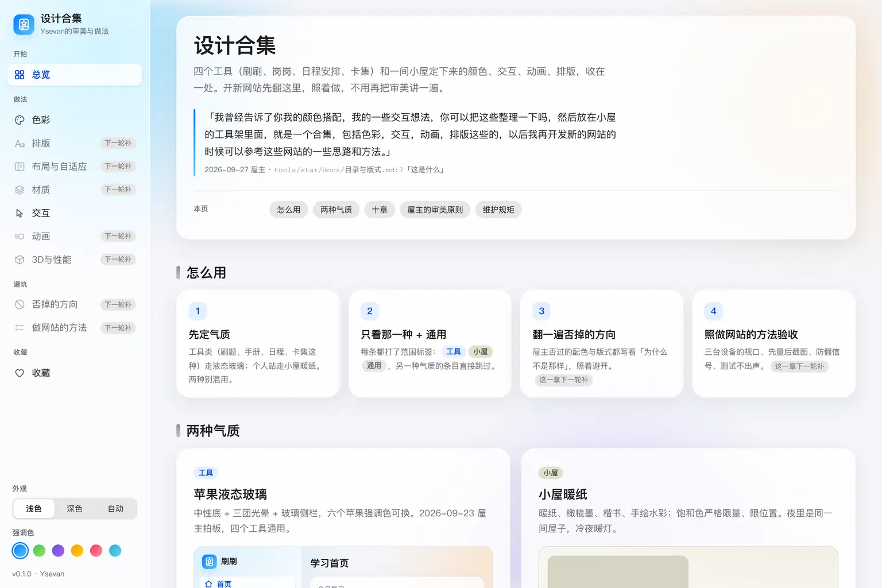The image size is (882, 588).
Task: Open the 交互 sidebar item
Action: click(x=75, y=213)
